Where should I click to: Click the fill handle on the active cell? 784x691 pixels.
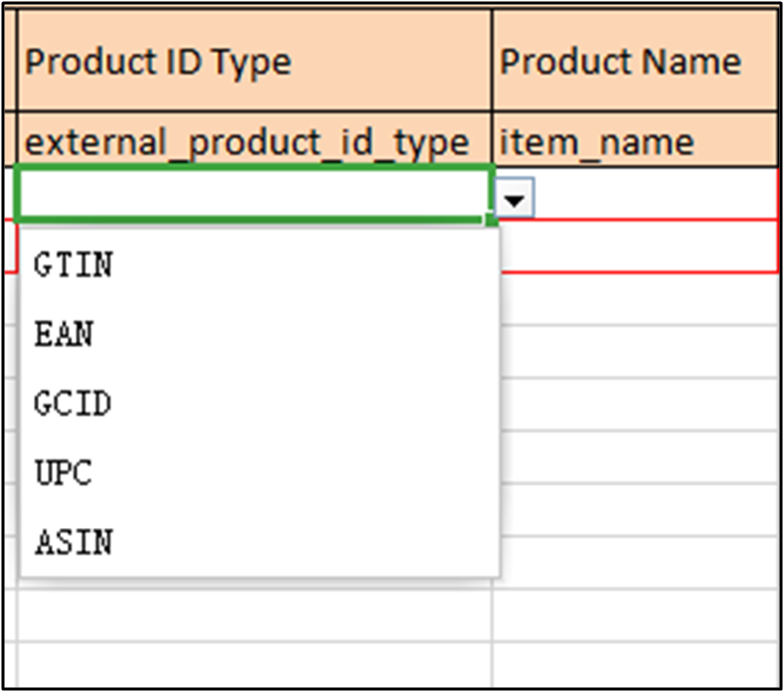(491, 220)
